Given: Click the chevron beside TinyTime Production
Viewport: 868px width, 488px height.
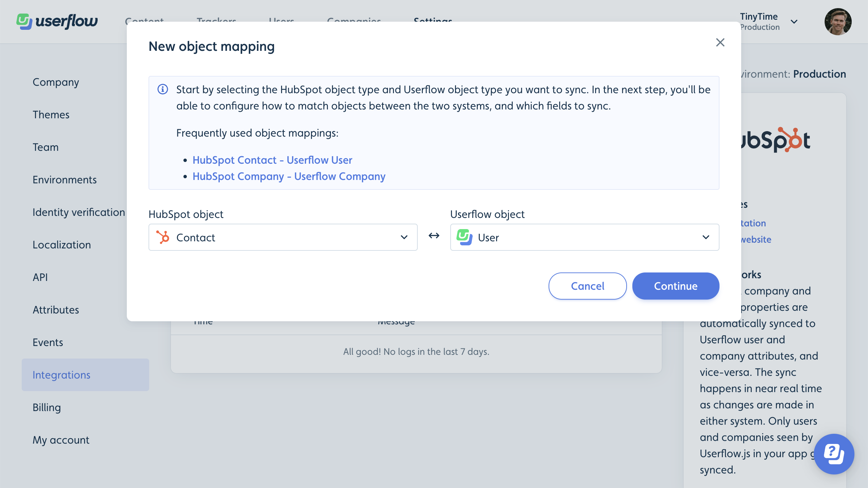Looking at the screenshot, I should [x=794, y=22].
